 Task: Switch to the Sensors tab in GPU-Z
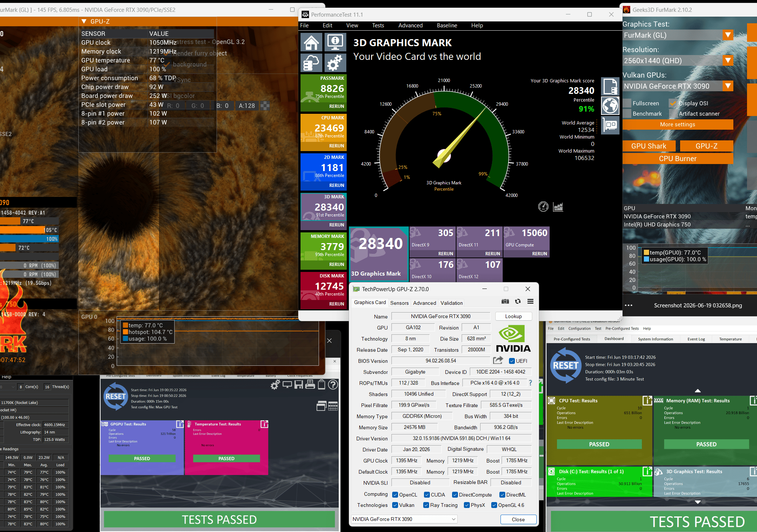click(400, 303)
